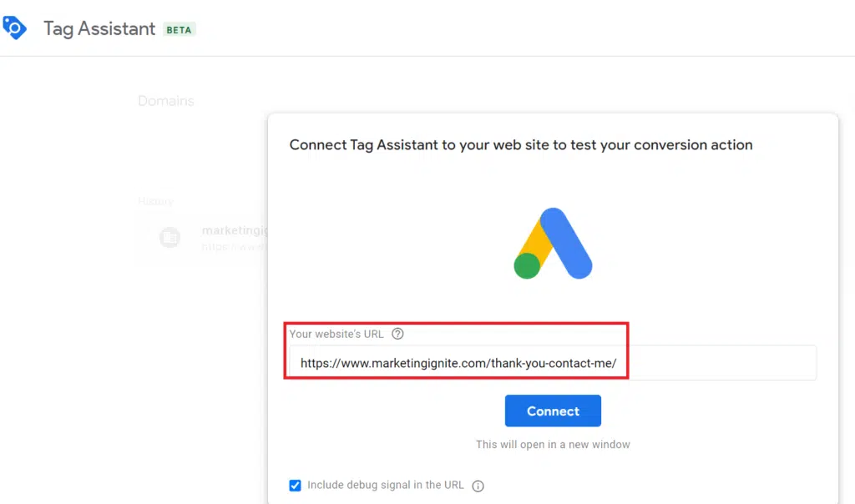Click the 'Your website's URL' label
The height and width of the screenshot is (504, 855).
(336, 334)
